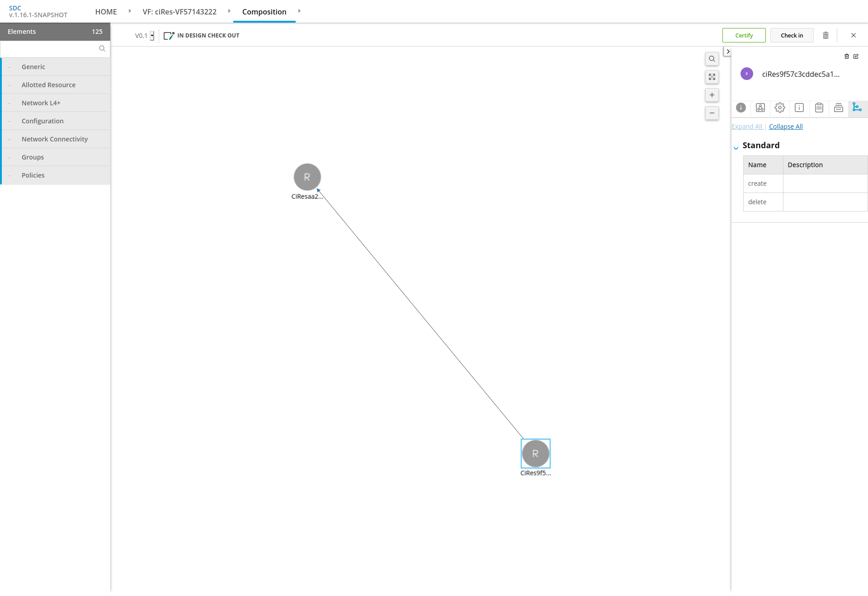Screen dimensions: 868x596
Task: Click the Certify button
Action: 744,35
